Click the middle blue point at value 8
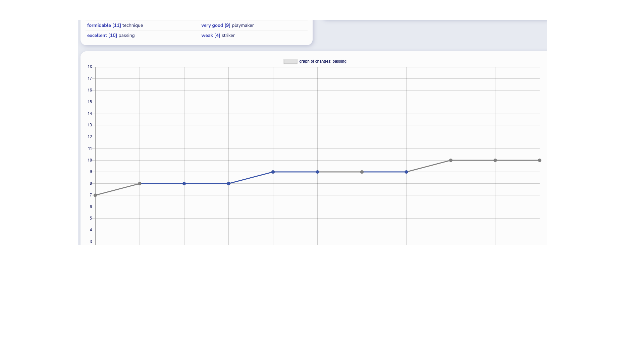644x362 pixels. (x=184, y=184)
